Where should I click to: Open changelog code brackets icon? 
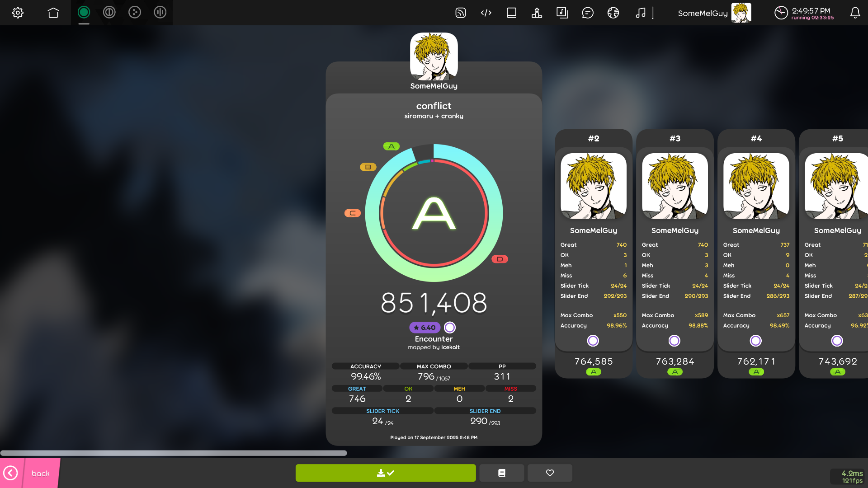click(x=486, y=13)
